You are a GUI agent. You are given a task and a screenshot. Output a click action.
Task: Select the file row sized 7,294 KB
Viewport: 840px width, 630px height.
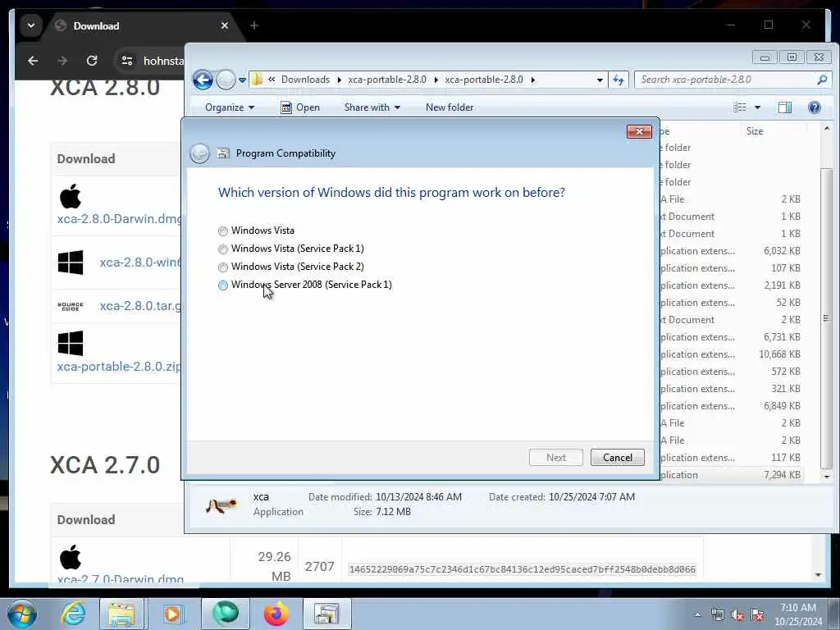(731, 475)
